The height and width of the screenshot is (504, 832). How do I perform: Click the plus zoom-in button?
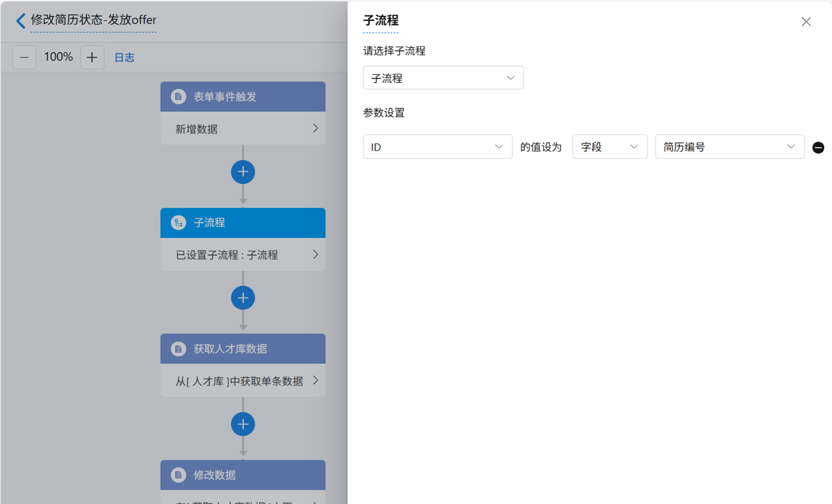(x=92, y=57)
